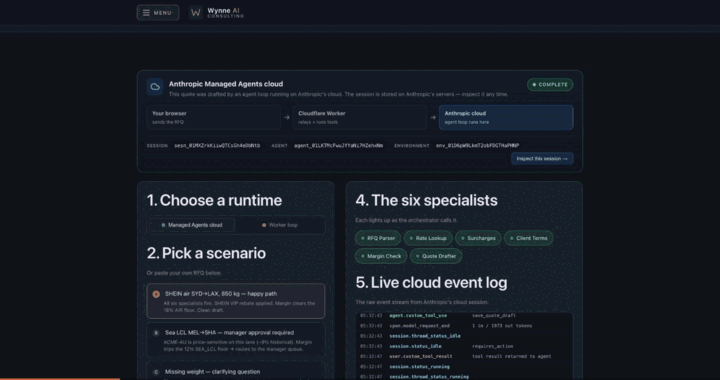
Task: Click the Wynne AI Consulting brand text
Action: [225, 13]
